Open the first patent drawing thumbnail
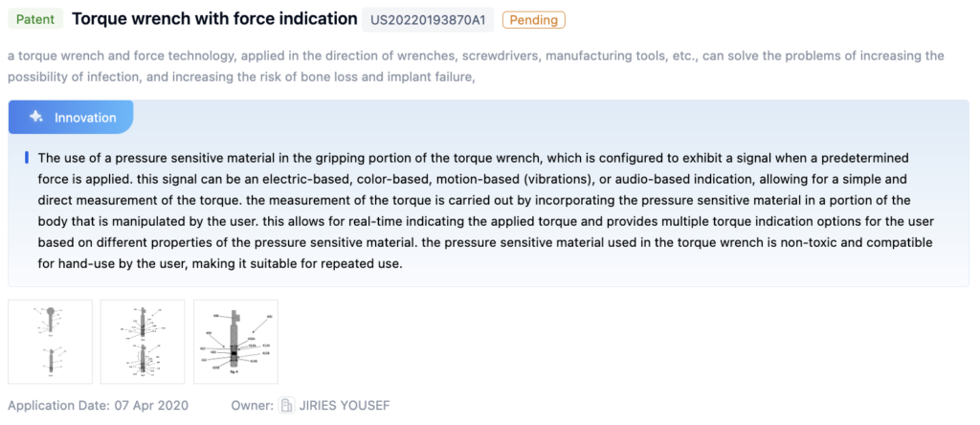 tap(50, 342)
